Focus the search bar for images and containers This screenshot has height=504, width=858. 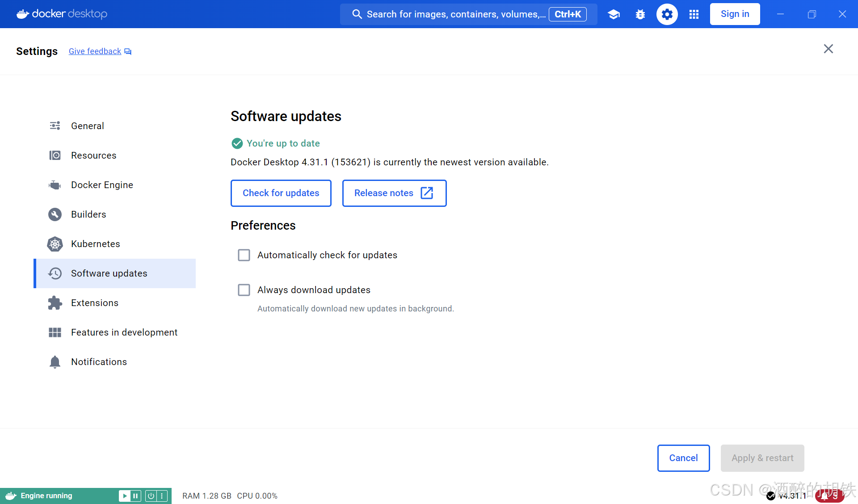[x=455, y=14]
